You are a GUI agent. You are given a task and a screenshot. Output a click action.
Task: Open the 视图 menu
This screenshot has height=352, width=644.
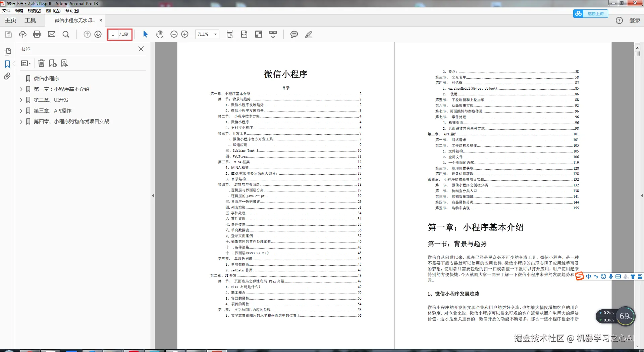click(34, 11)
